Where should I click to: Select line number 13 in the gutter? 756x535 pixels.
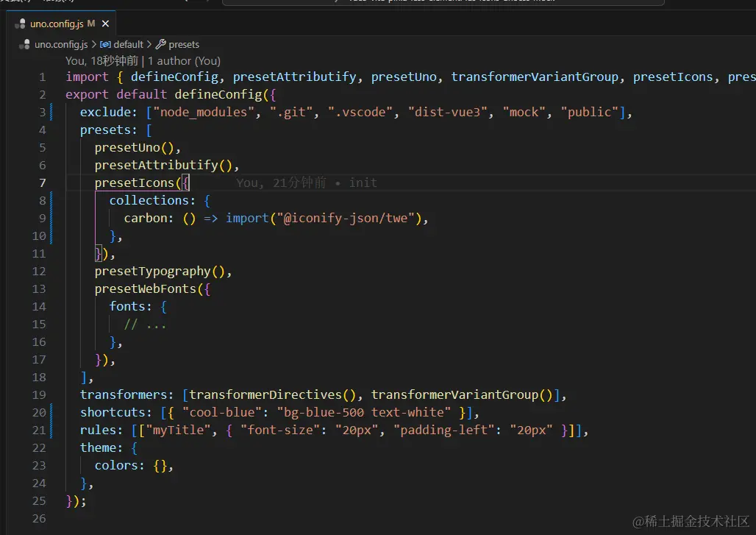coord(39,289)
